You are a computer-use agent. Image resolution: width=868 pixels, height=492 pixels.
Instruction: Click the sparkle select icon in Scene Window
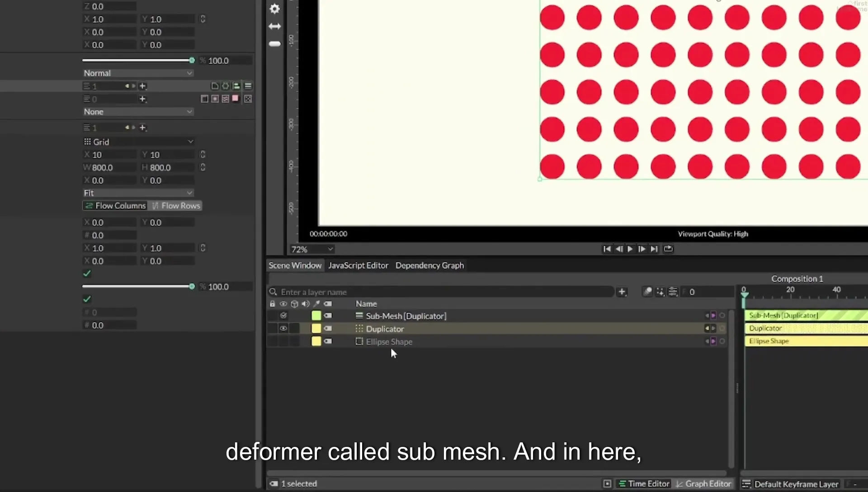[x=660, y=292]
